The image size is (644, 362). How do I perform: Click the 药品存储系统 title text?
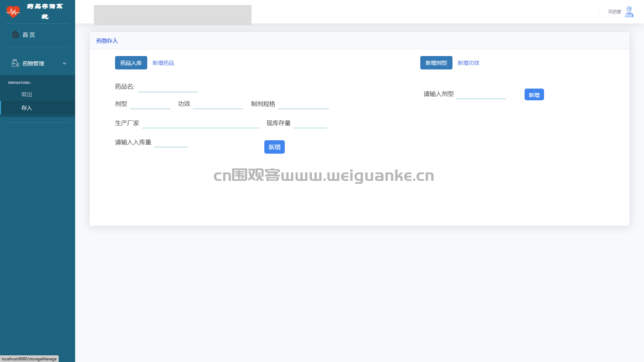[45, 11]
